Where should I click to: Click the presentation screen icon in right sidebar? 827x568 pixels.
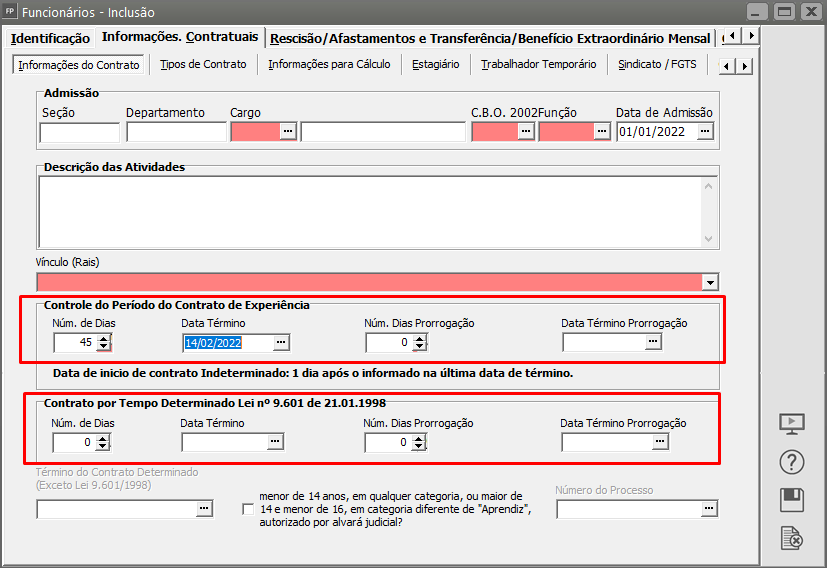tap(791, 423)
